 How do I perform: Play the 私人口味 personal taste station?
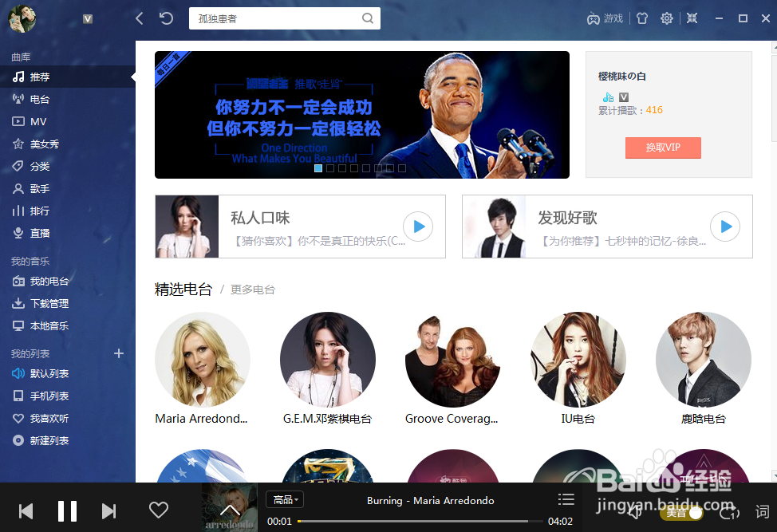(418, 227)
